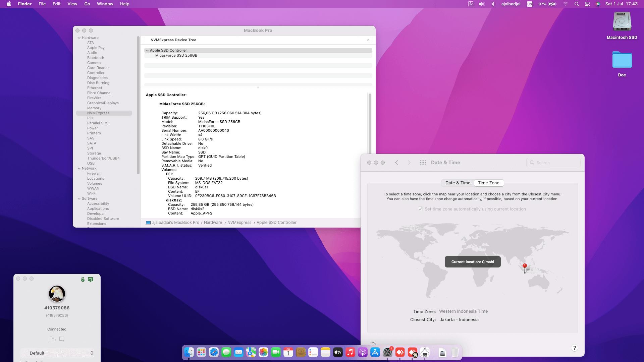Image resolution: width=644 pixels, height=362 pixels.
Task: Click the help question mark button
Action: (574, 348)
